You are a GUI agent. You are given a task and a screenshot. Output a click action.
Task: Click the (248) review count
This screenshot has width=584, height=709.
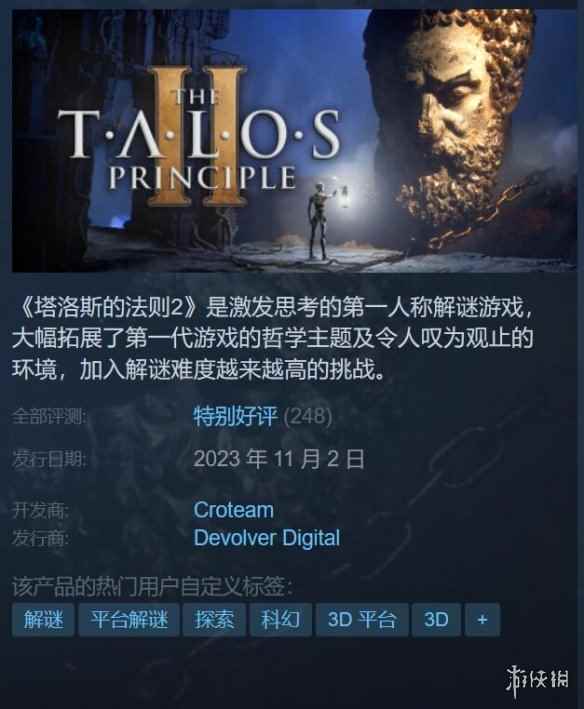pyautogui.click(x=308, y=416)
